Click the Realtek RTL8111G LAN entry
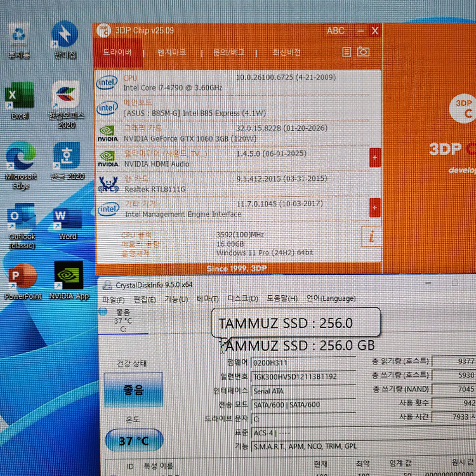This screenshot has height=476, width=476. (x=155, y=189)
